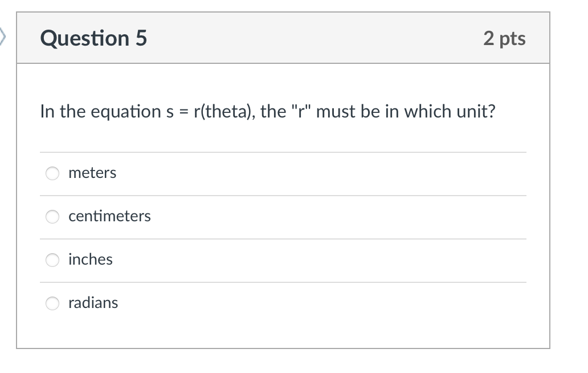Click the question text about equation s = r(theta)
Screen dimensions: 588x373
coord(268,112)
